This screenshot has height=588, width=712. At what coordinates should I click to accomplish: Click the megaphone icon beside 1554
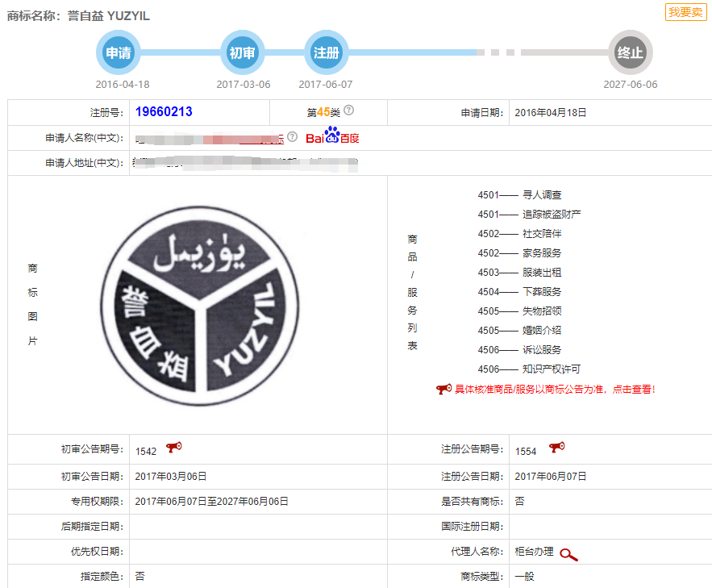(557, 447)
